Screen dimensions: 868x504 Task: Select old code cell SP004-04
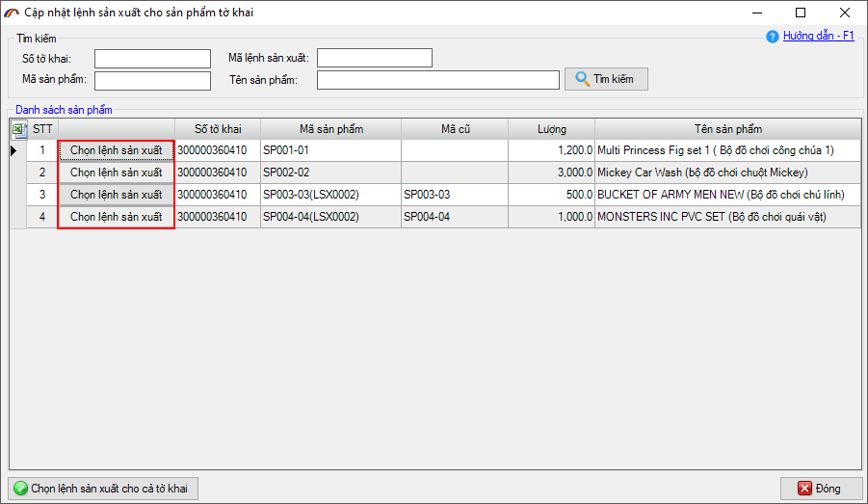pos(455,217)
